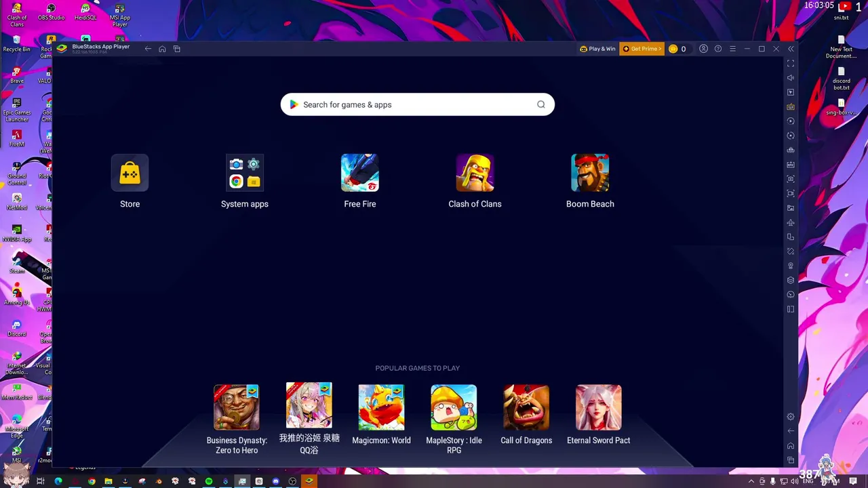Take a screenshot using sidebar camera icon

[791, 179]
